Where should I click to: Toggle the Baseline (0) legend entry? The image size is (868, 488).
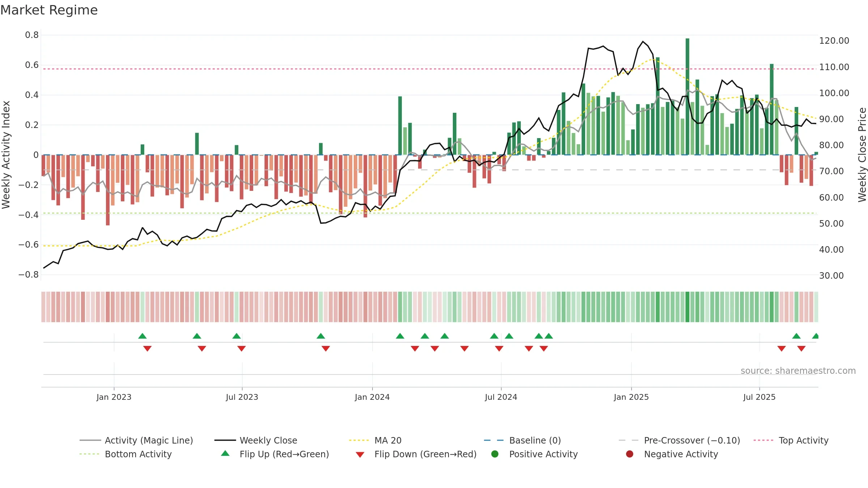click(523, 440)
